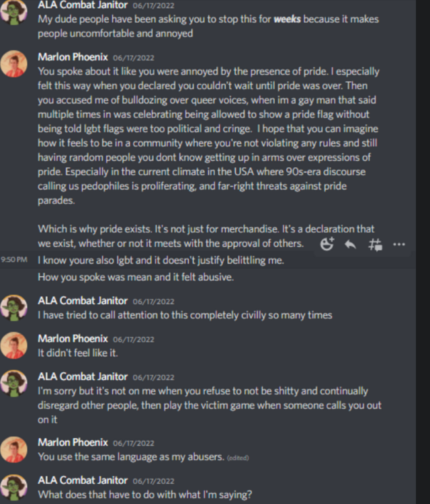
Task: Open ALA Combat Janitor username above 'My dude people'
Action: point(83,5)
